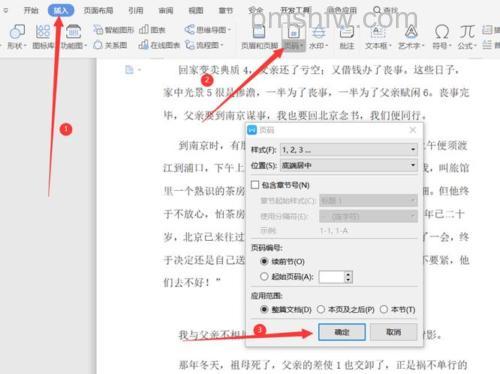Insert a 关系图 relationship diagram
Viewport: 500px width, 374px height.
click(x=110, y=45)
